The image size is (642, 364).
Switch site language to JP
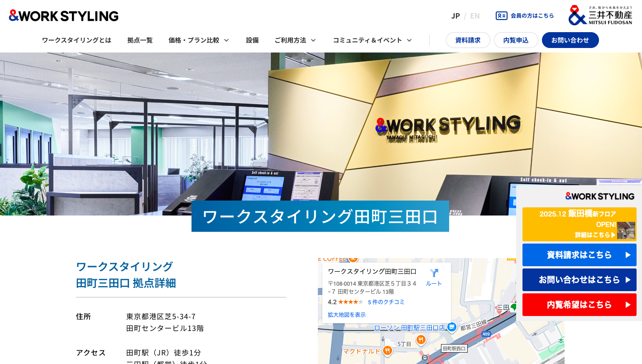[455, 16]
